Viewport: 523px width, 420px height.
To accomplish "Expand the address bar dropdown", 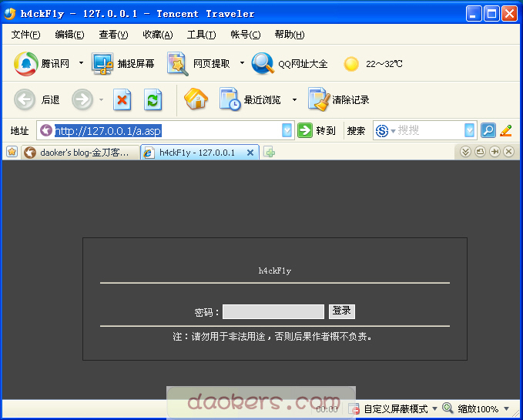I will click(287, 130).
